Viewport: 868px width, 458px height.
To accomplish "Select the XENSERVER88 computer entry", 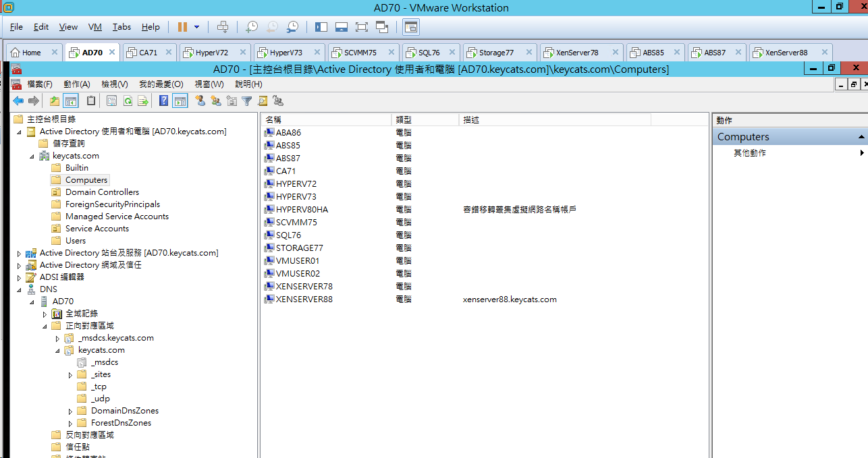I will (x=304, y=299).
